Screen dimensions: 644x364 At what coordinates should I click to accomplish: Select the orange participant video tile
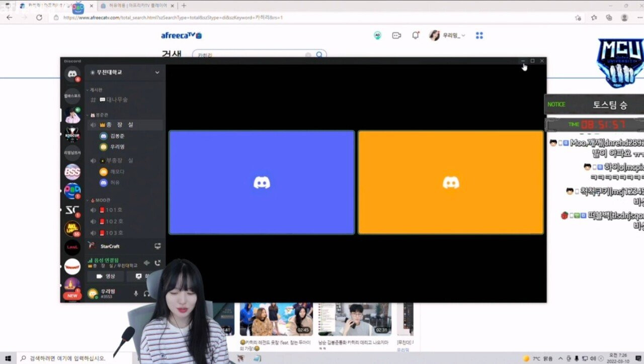pyautogui.click(x=451, y=183)
